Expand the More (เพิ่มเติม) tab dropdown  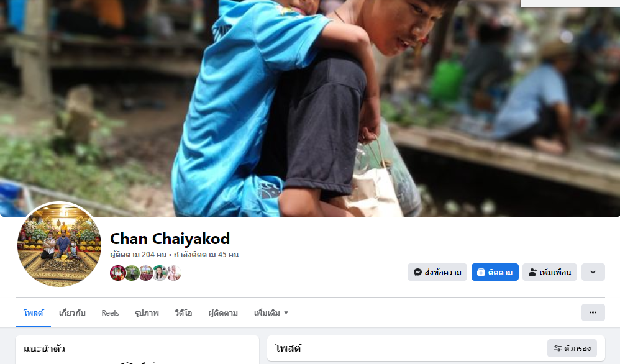(x=271, y=313)
